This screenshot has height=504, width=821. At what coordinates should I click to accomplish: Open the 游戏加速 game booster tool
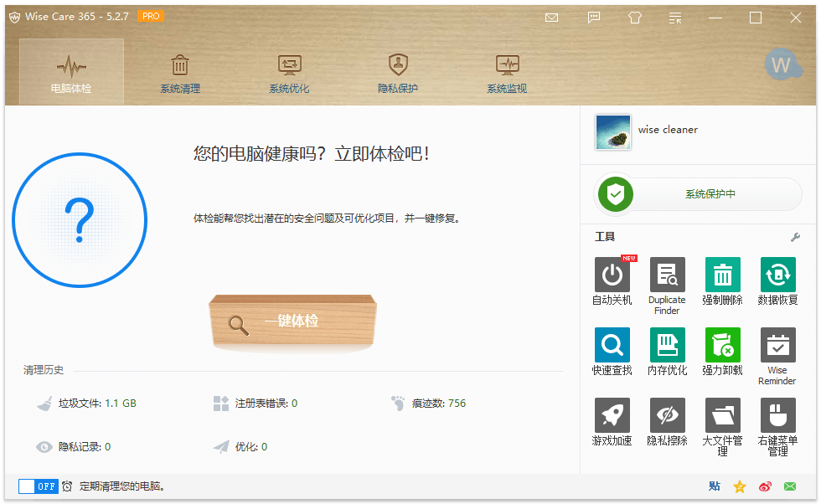tap(612, 415)
